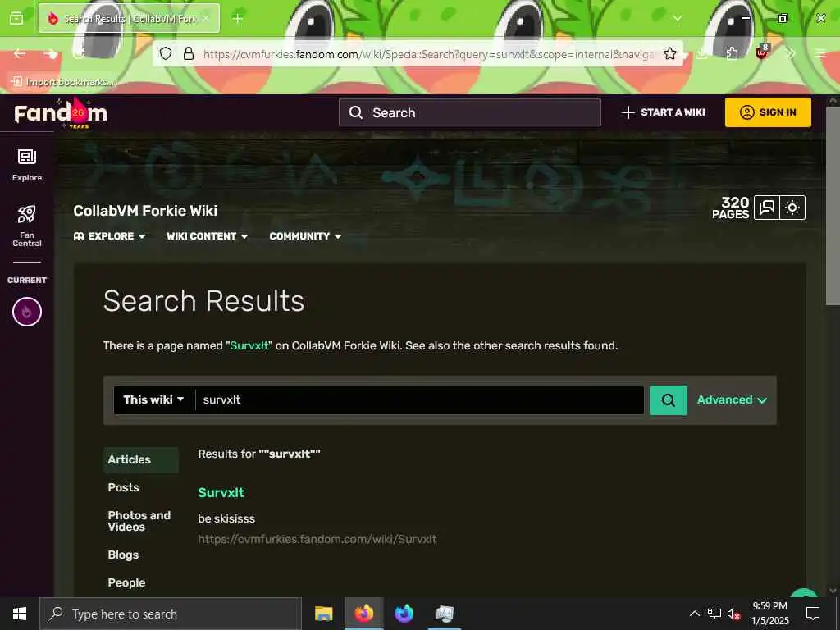The height and width of the screenshot is (630, 840).
Task: Open the blue fox browser taskbar icon
Action: [x=404, y=614]
